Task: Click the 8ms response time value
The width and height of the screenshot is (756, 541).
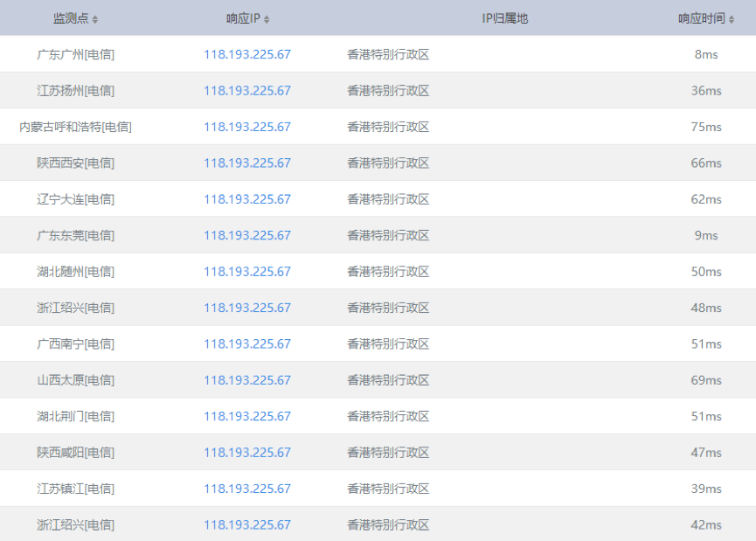Action: 706,54
